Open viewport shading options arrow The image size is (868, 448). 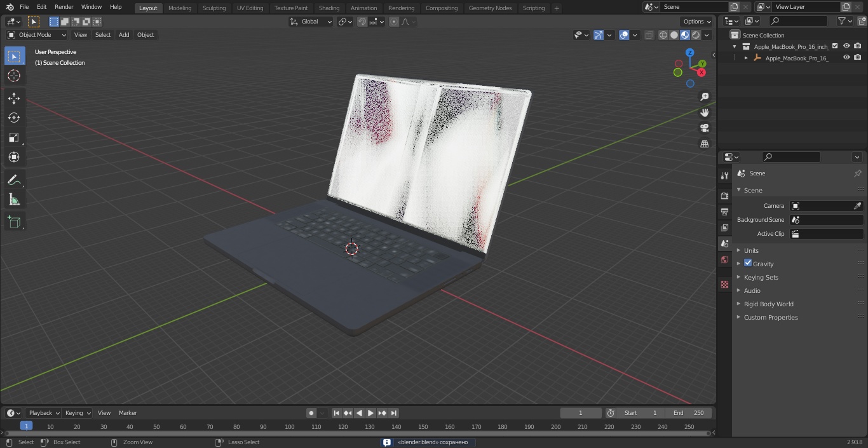click(707, 35)
